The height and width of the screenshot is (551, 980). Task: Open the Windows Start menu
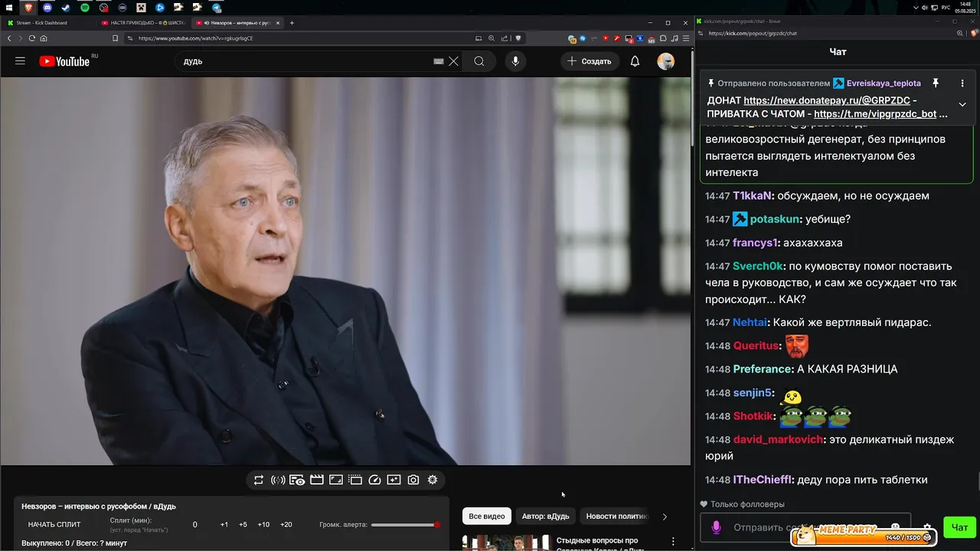pyautogui.click(x=9, y=8)
